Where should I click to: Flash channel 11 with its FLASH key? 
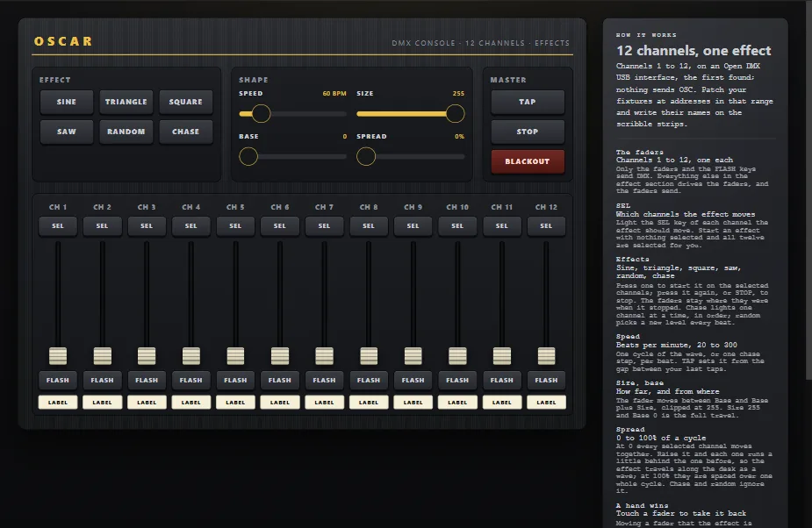[x=502, y=381]
